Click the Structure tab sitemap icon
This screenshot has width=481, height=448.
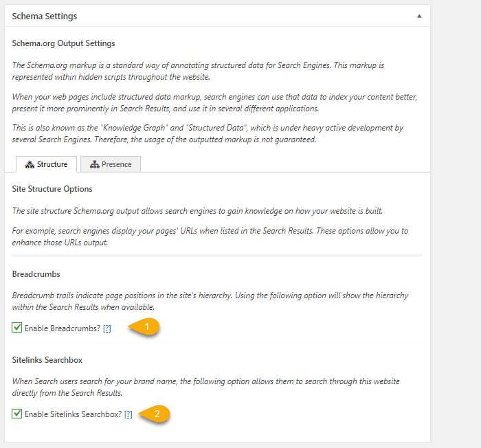(x=30, y=164)
